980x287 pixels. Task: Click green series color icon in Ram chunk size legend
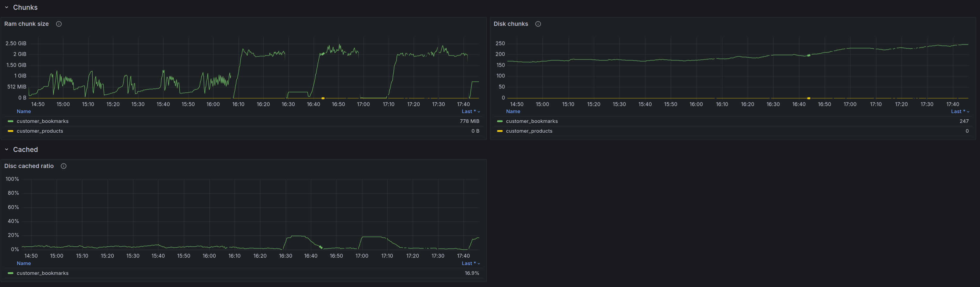tap(10, 121)
